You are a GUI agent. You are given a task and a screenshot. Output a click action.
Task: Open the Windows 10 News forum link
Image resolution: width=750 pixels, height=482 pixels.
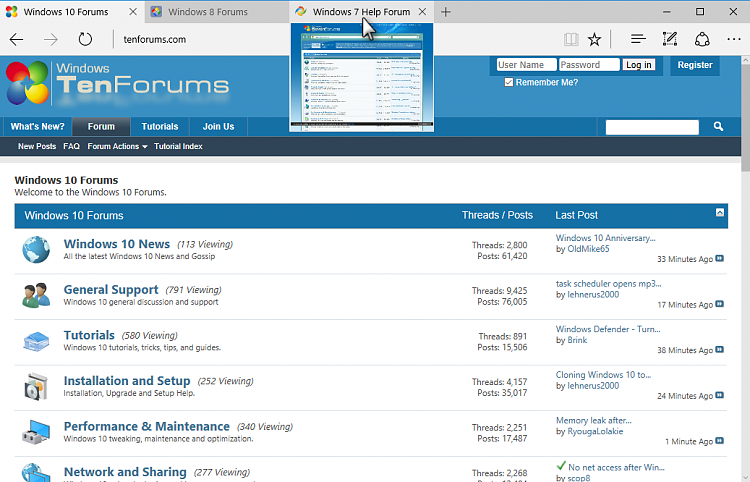[117, 244]
